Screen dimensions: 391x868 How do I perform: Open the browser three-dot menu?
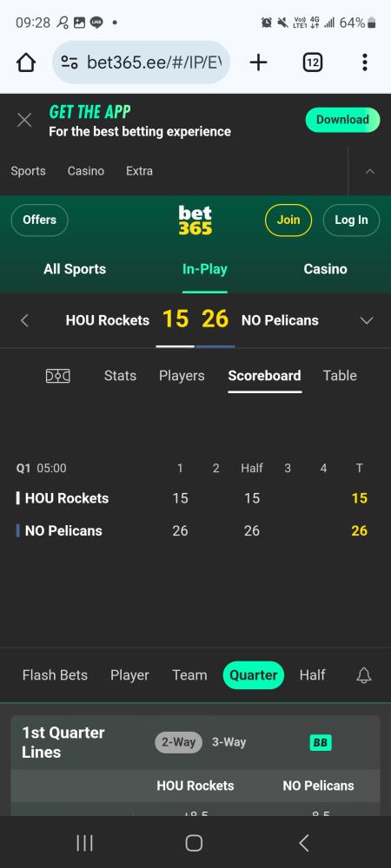364,62
